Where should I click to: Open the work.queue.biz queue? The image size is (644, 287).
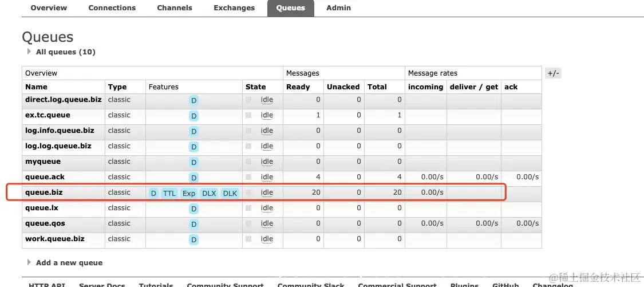tap(54, 239)
